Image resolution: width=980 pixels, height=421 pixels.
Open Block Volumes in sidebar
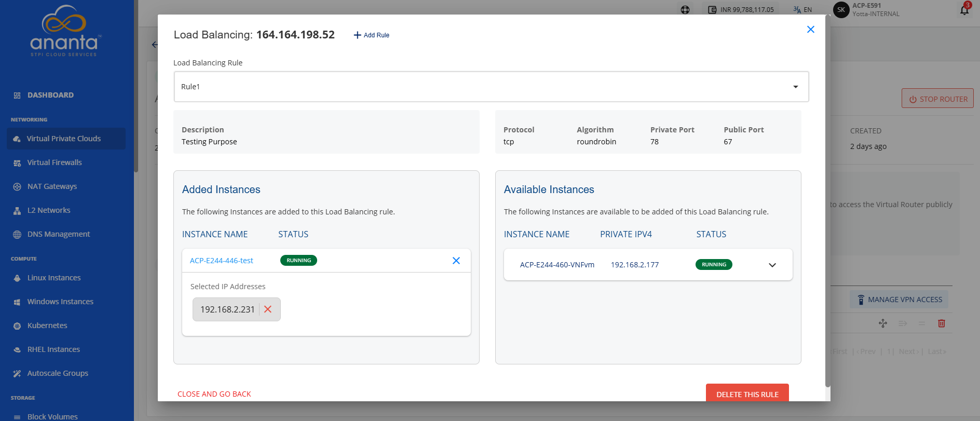[x=52, y=416]
